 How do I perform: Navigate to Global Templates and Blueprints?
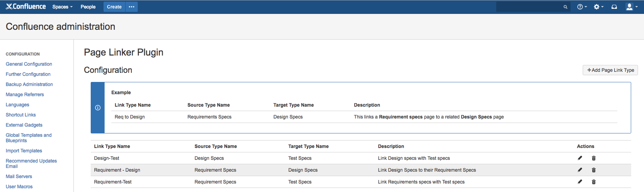28,138
